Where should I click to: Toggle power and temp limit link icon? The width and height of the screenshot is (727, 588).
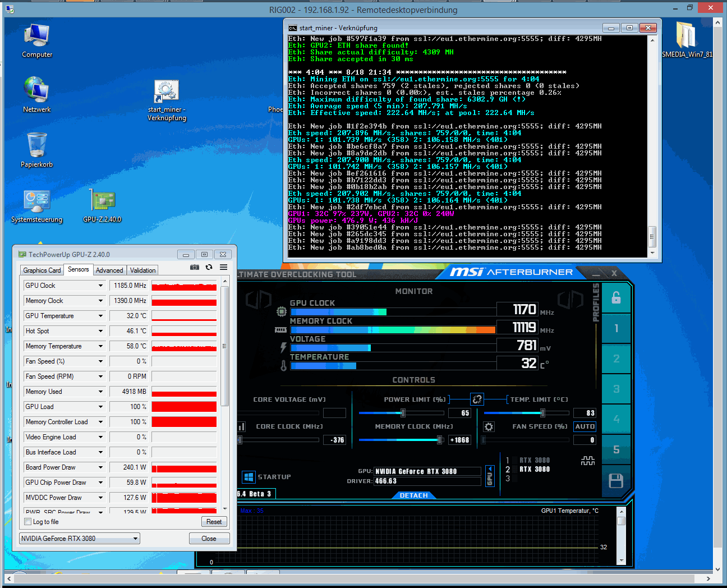(x=477, y=399)
